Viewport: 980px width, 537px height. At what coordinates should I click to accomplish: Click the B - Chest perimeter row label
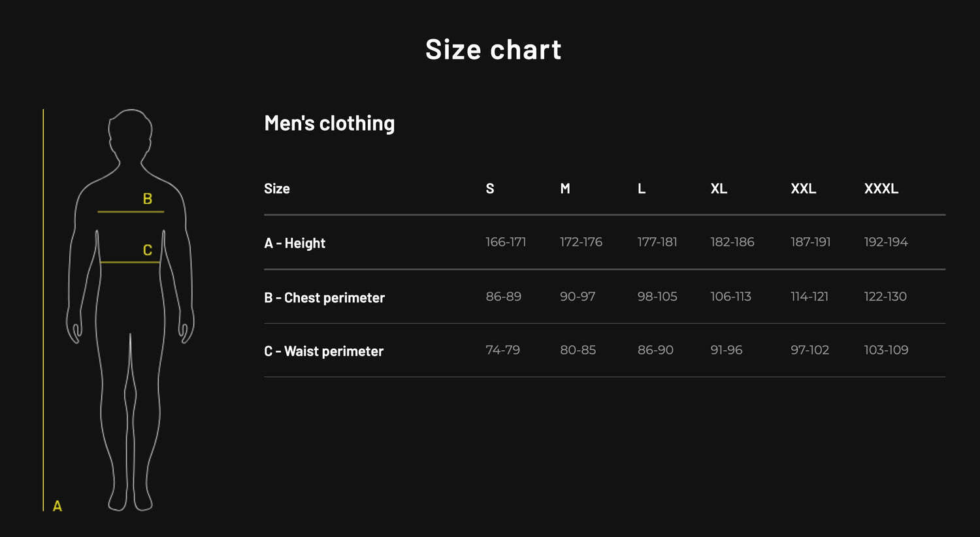tap(324, 298)
